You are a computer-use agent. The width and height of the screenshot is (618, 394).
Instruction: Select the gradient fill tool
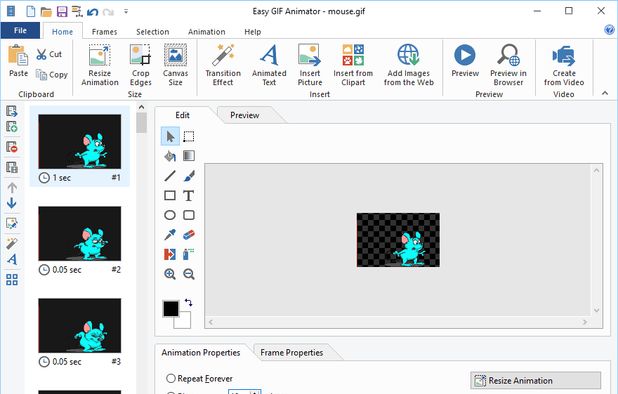(x=189, y=156)
